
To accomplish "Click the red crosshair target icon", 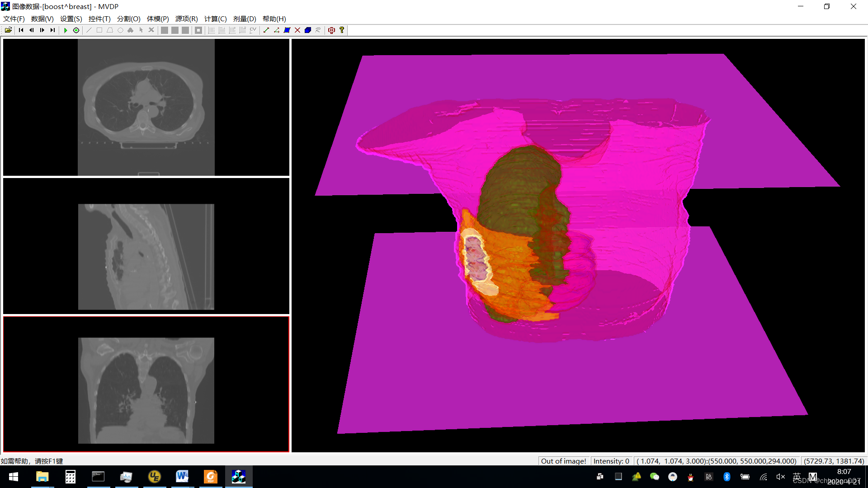I will [x=331, y=30].
